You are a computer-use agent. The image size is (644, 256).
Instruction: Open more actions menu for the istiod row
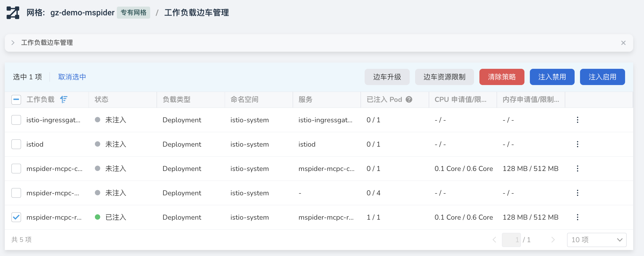point(577,144)
